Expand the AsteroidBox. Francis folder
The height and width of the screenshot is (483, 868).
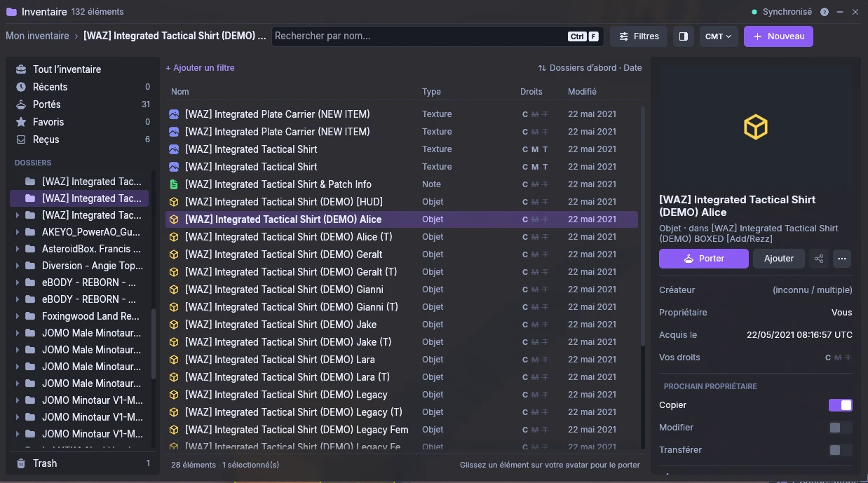click(18, 249)
